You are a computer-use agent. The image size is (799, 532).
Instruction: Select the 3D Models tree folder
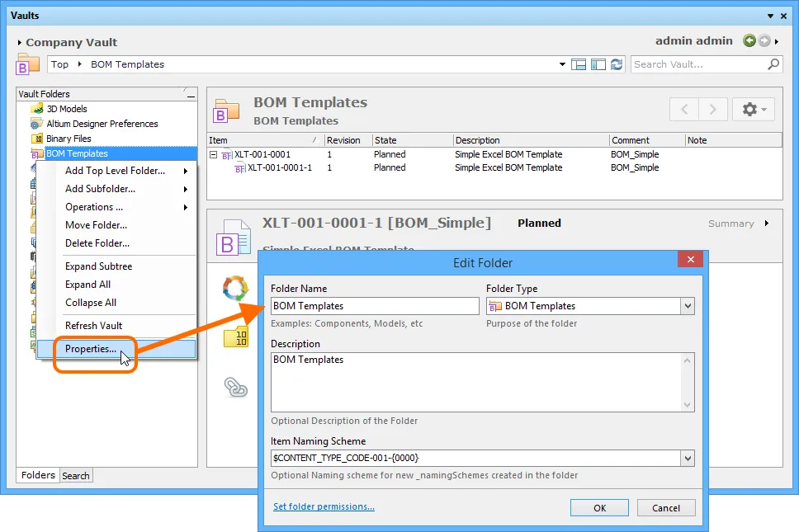(x=67, y=109)
